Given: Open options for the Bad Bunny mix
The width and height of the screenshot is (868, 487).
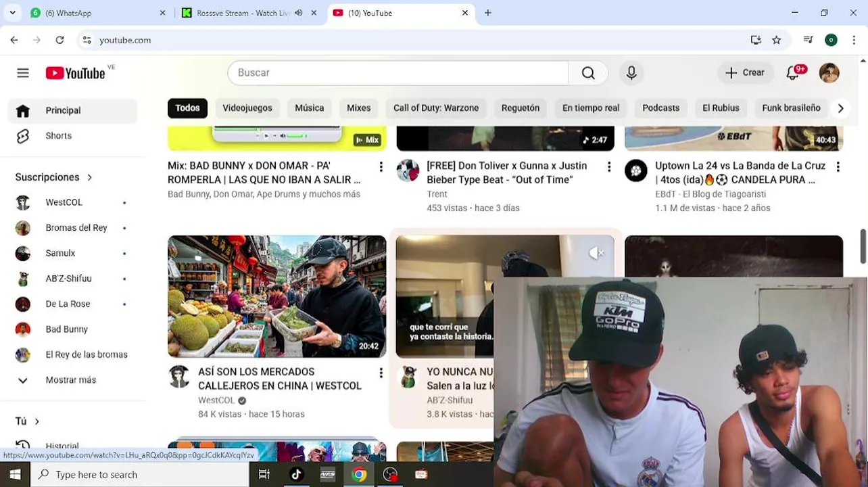Looking at the screenshot, I should [381, 166].
